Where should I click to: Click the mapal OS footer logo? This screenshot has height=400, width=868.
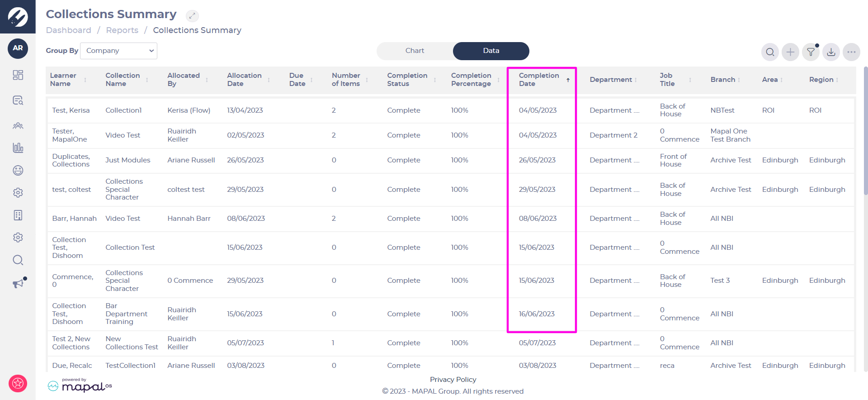click(80, 385)
